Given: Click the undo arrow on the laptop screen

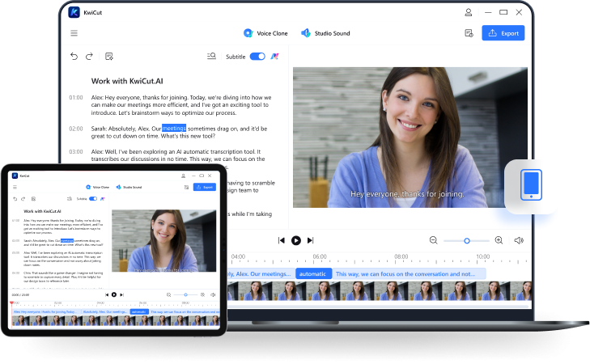Looking at the screenshot, I should (74, 57).
